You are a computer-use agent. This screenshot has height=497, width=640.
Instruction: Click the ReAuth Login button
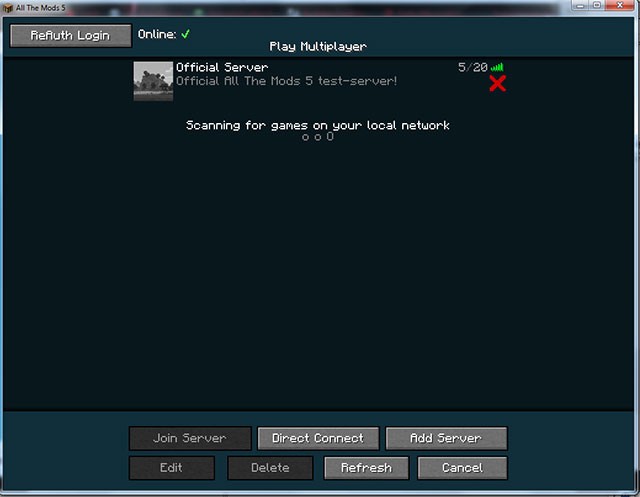click(x=71, y=36)
